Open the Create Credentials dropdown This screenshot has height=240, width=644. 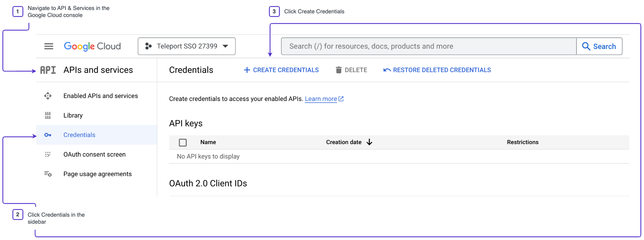click(x=281, y=70)
